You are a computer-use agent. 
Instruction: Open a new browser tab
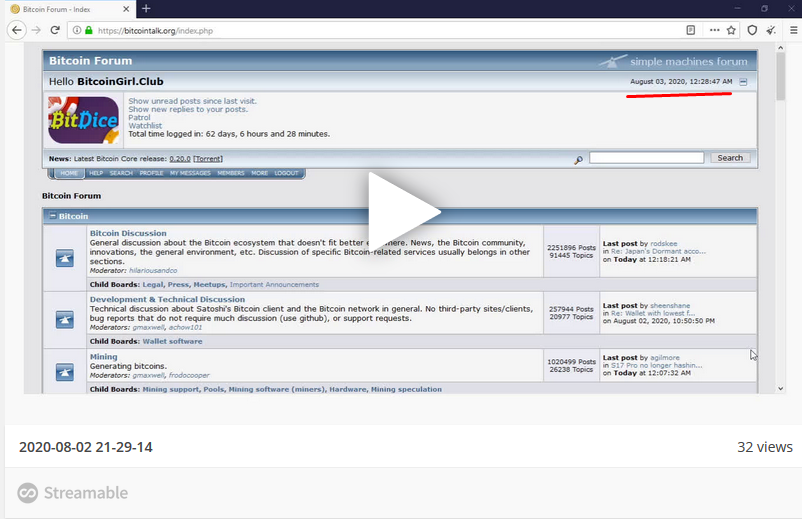point(146,9)
